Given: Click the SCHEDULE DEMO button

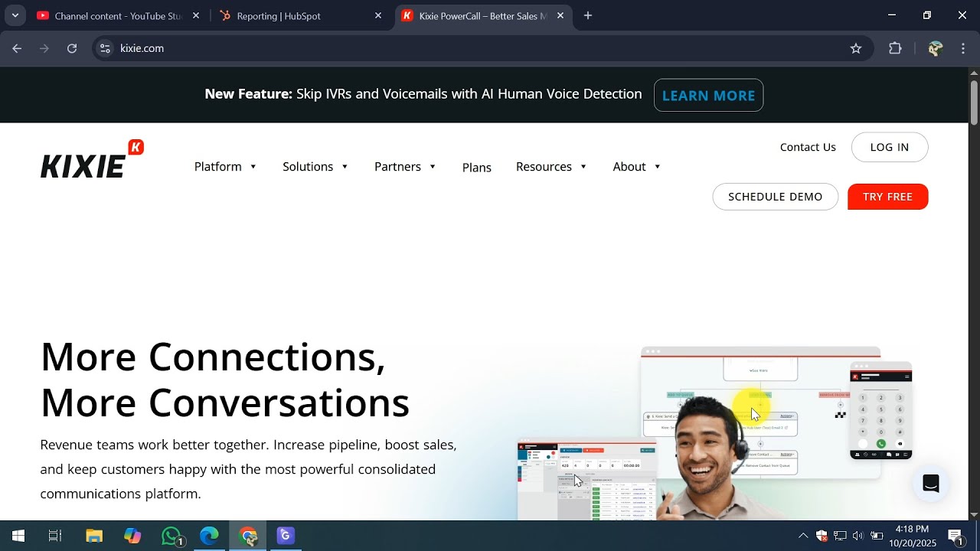Looking at the screenshot, I should pyautogui.click(x=776, y=197).
